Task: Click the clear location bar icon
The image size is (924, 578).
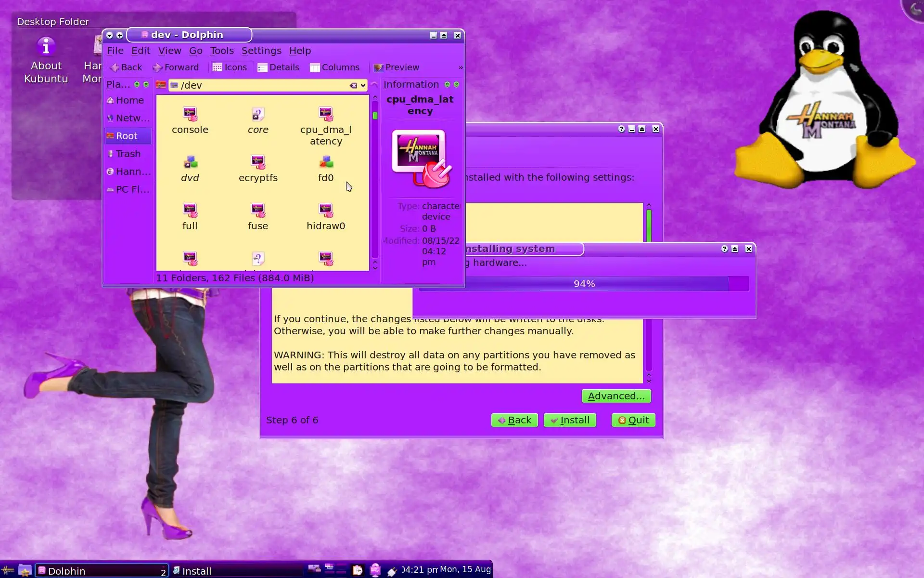Action: click(353, 85)
